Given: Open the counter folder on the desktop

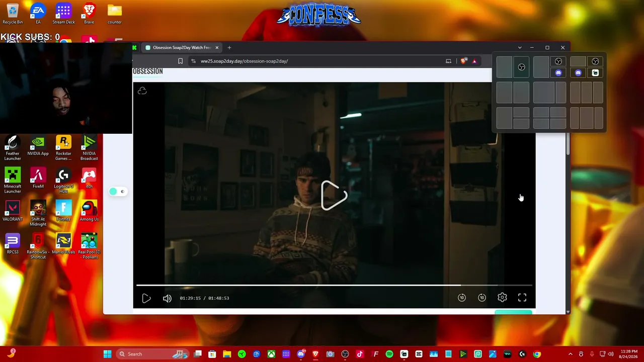Looking at the screenshot, I should (x=115, y=14).
